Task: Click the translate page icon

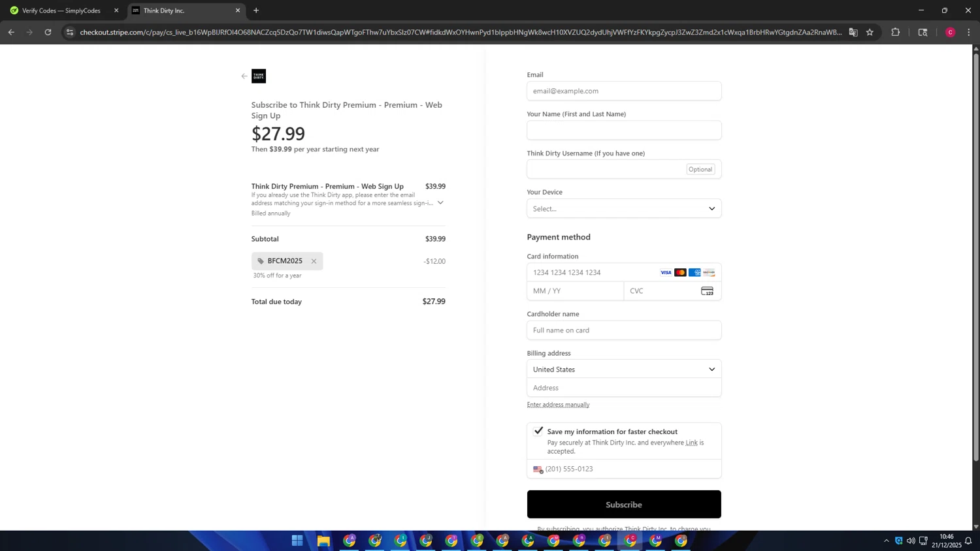Action: [x=853, y=32]
